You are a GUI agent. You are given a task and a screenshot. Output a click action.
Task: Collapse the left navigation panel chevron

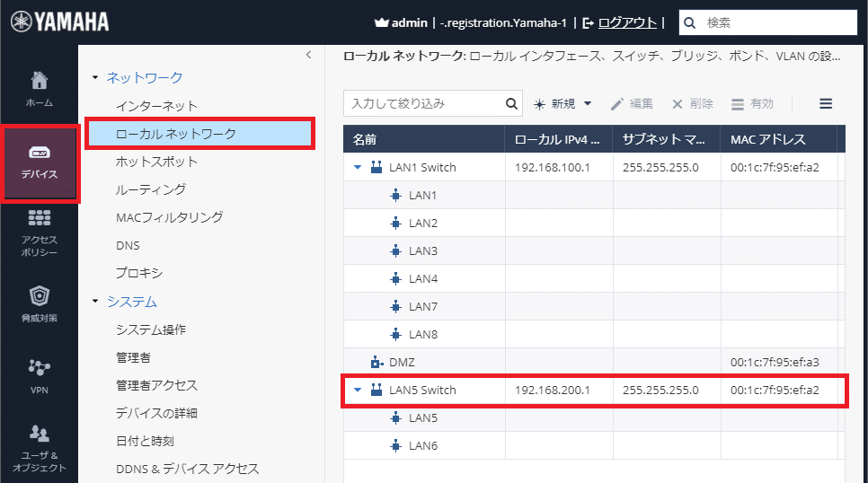(308, 55)
